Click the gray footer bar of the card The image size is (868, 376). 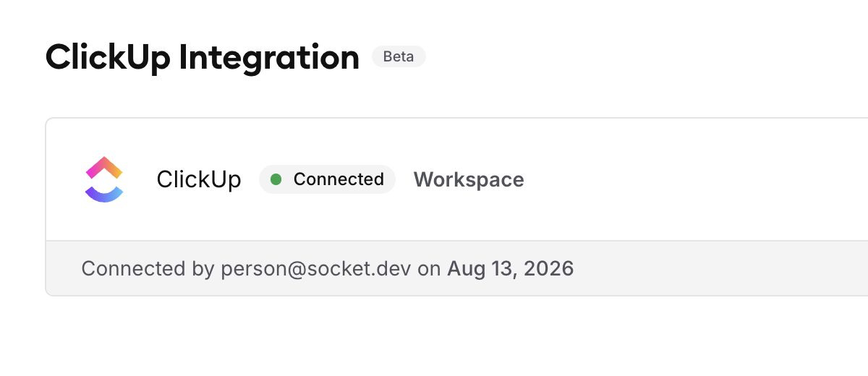point(456,268)
